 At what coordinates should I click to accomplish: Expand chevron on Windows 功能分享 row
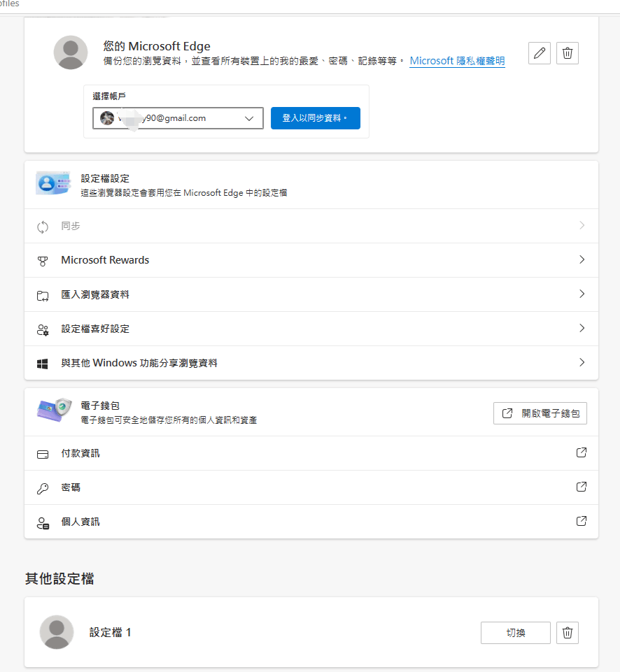[582, 362]
